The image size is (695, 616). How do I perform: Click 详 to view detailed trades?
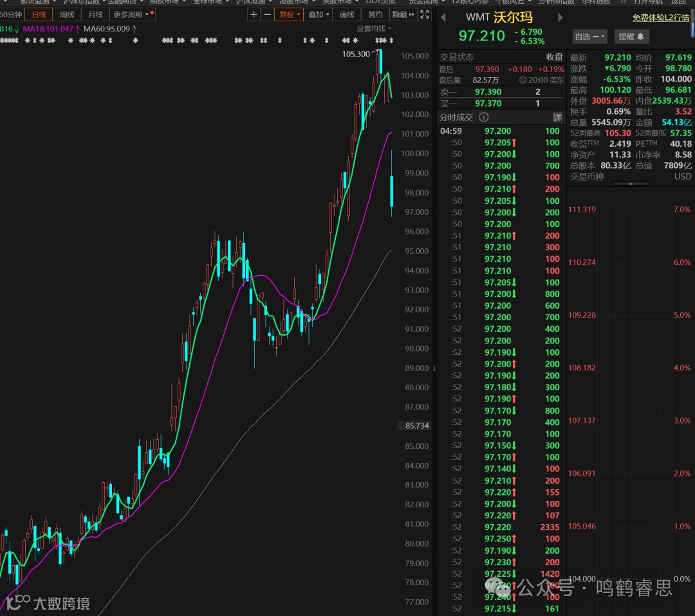click(x=557, y=118)
